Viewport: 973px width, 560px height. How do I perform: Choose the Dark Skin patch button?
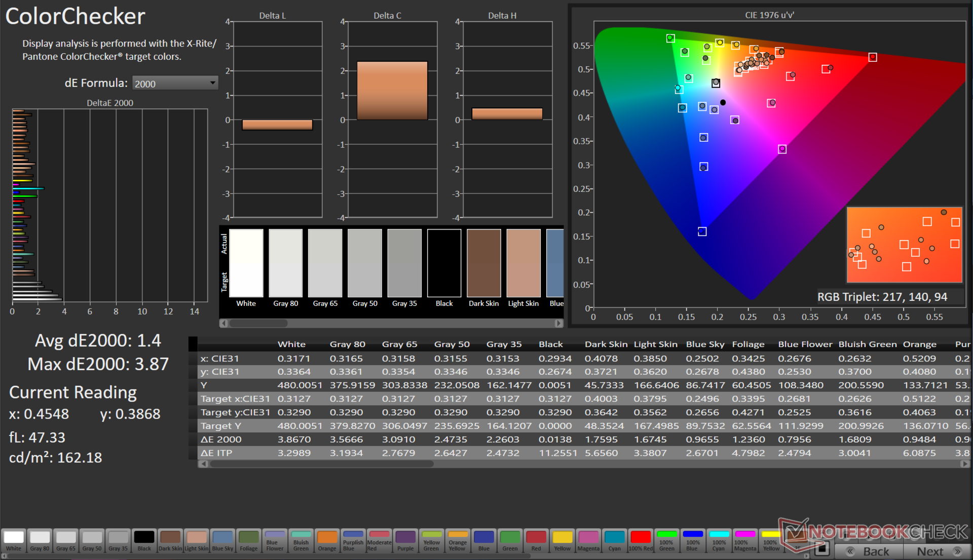(x=170, y=541)
